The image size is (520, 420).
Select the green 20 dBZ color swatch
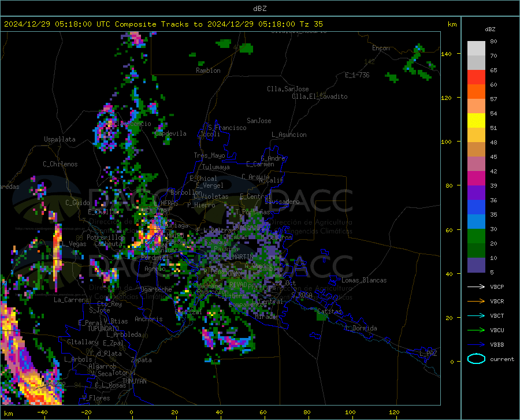(476, 236)
